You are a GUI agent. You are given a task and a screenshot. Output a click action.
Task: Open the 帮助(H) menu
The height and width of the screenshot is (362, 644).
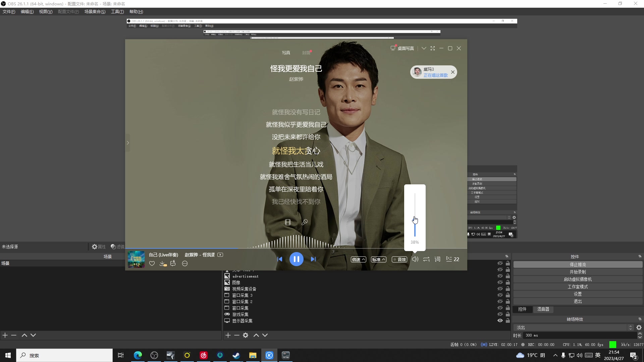136,12
